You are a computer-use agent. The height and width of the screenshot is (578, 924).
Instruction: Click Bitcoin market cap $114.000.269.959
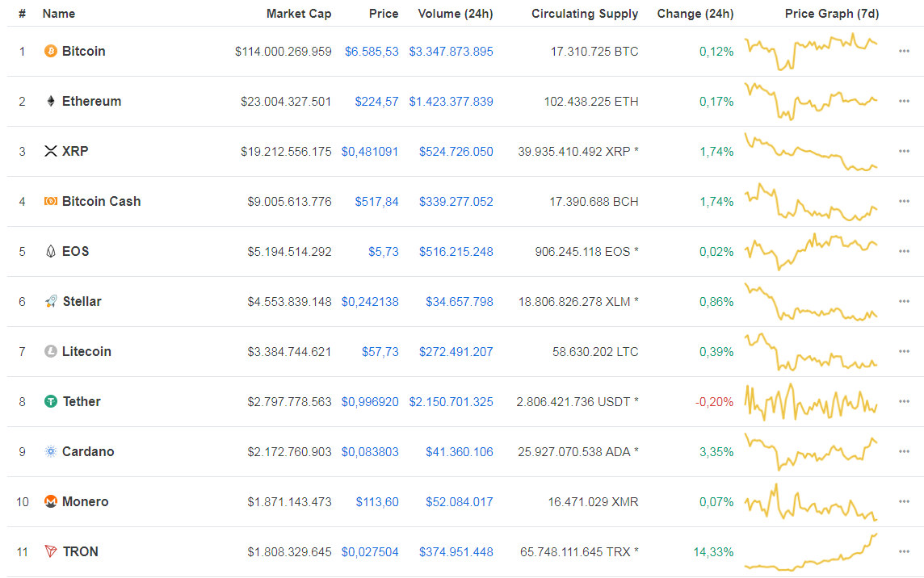(x=283, y=52)
